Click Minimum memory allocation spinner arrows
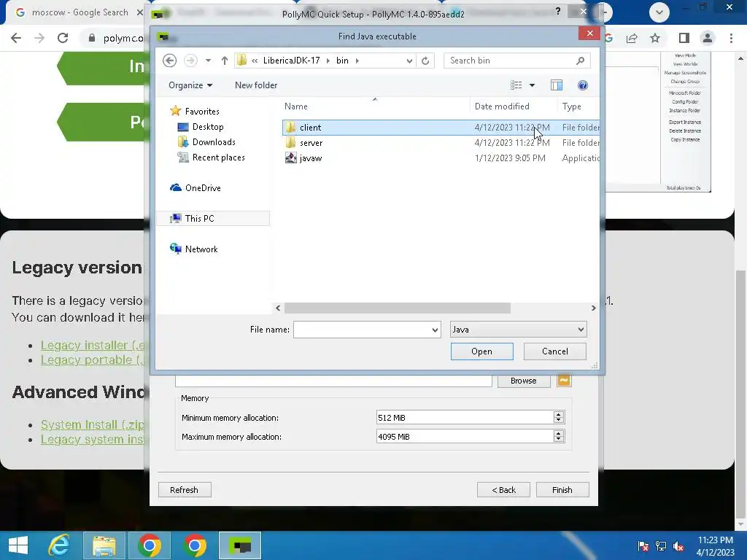The height and width of the screenshot is (560, 747). pyautogui.click(x=559, y=418)
